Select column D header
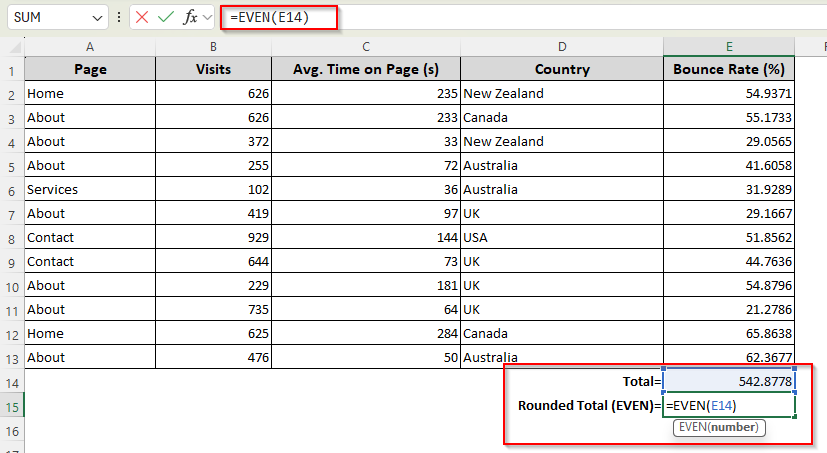This screenshot has height=453, width=827. (562, 47)
